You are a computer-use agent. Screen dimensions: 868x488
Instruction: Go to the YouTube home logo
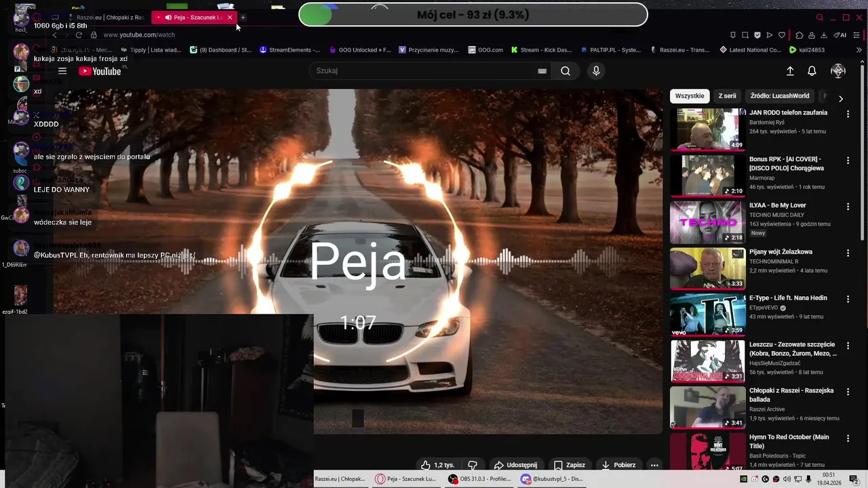pos(100,71)
